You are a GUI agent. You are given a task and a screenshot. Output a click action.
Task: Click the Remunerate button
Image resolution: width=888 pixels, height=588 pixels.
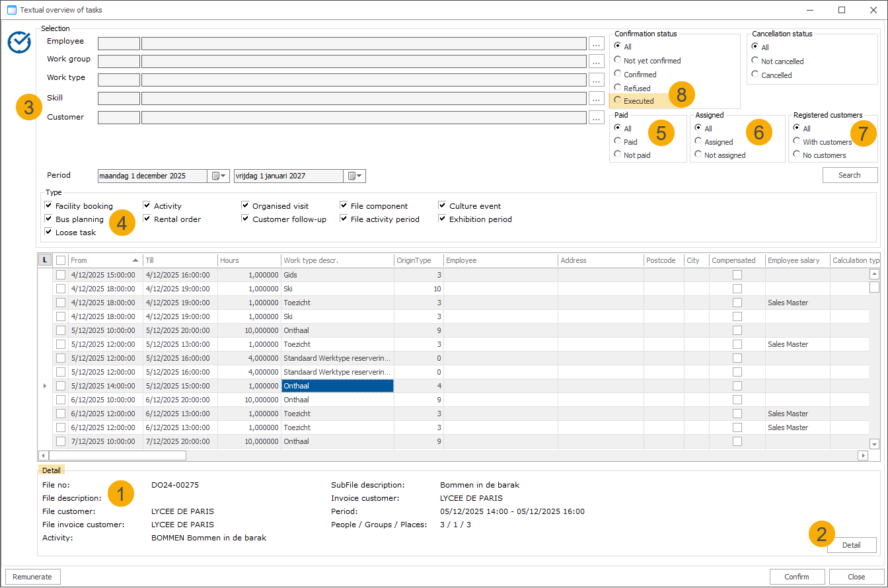coord(33,577)
